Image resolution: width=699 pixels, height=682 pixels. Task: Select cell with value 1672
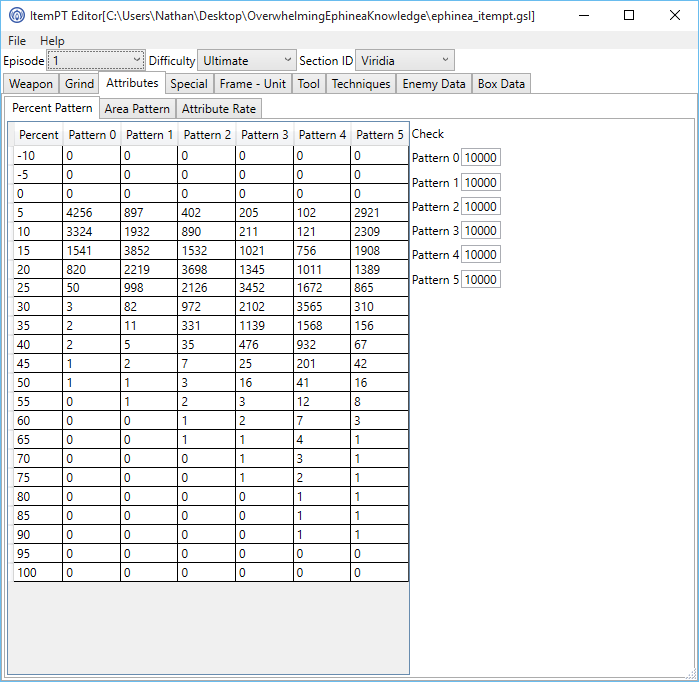tap(322, 288)
